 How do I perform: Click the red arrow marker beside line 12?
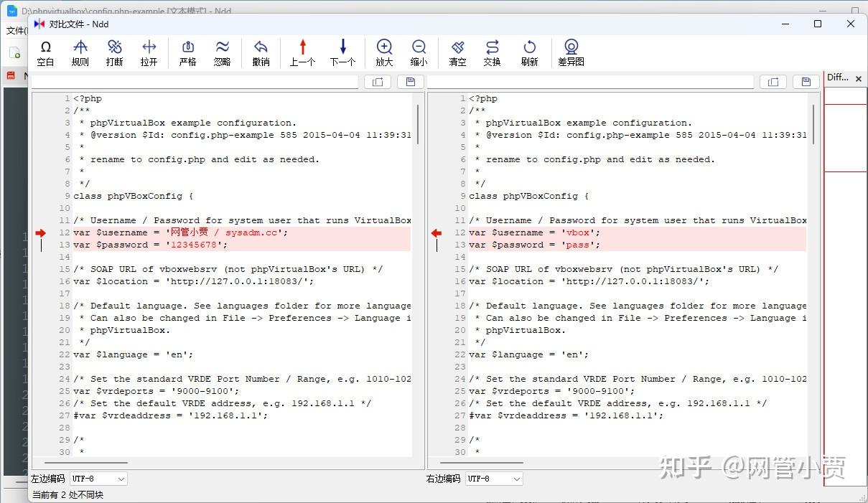pos(41,233)
